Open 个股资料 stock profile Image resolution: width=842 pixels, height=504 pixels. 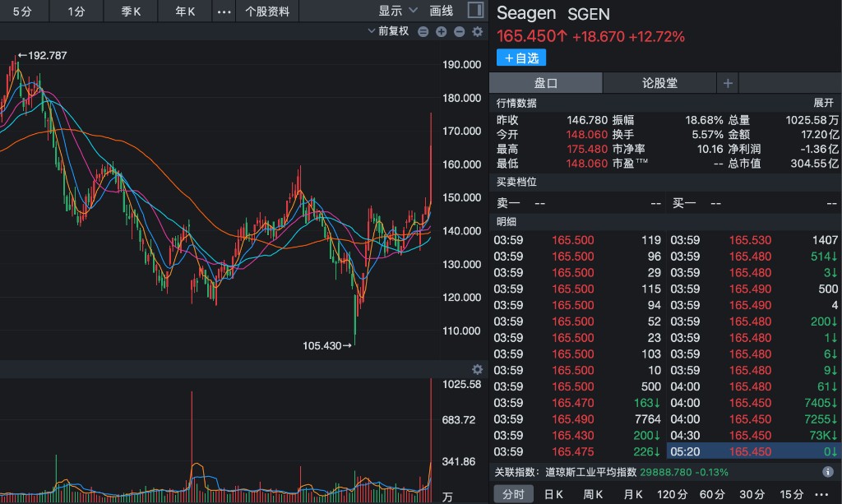click(x=267, y=12)
